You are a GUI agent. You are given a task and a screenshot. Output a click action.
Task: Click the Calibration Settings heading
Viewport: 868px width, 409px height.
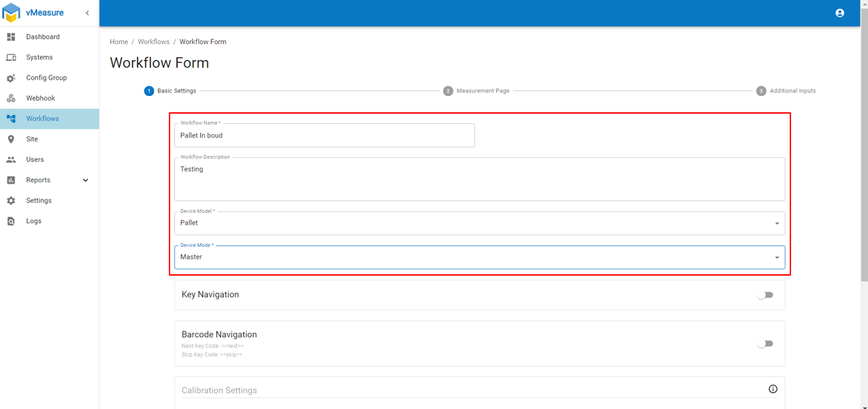coord(219,391)
